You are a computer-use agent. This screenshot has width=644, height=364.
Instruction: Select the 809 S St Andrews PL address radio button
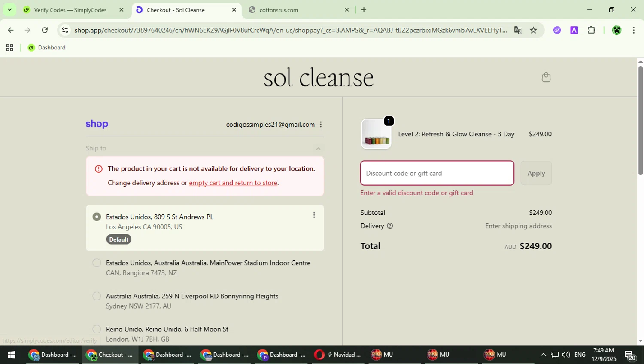pos(97,217)
